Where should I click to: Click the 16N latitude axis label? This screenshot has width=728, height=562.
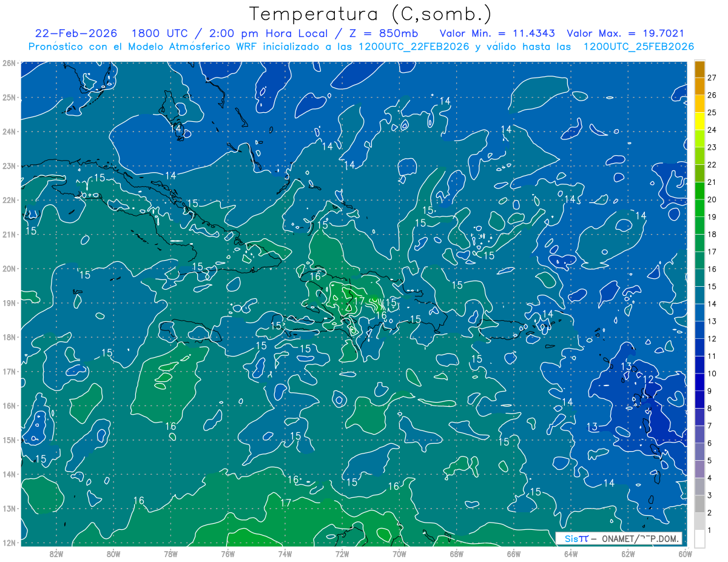coord(8,405)
